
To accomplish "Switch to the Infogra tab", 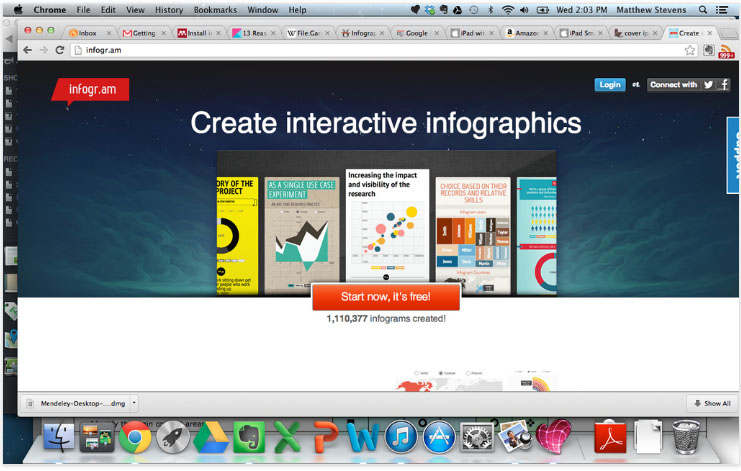I will (363, 33).
